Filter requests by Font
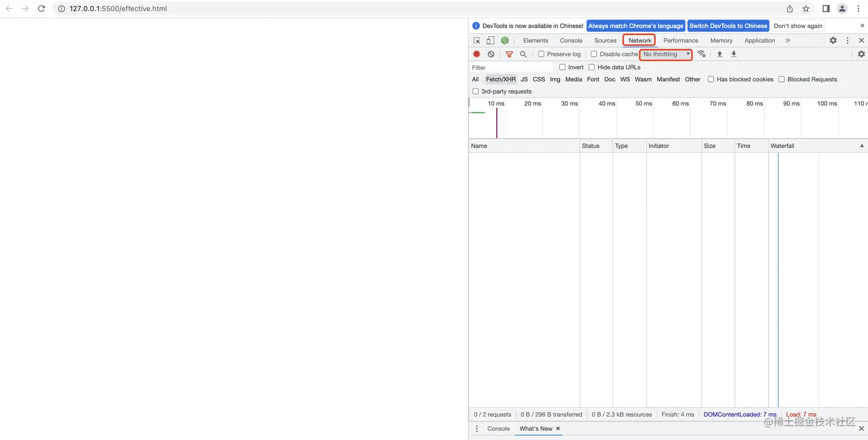The width and height of the screenshot is (868, 440). coord(593,79)
